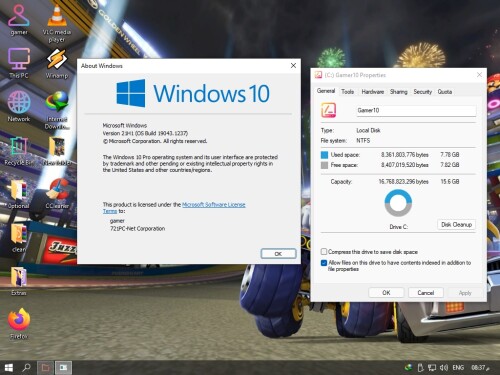The height and width of the screenshot is (375, 500).
Task: Launch VLC media player desktop shortcut
Action: (57, 23)
